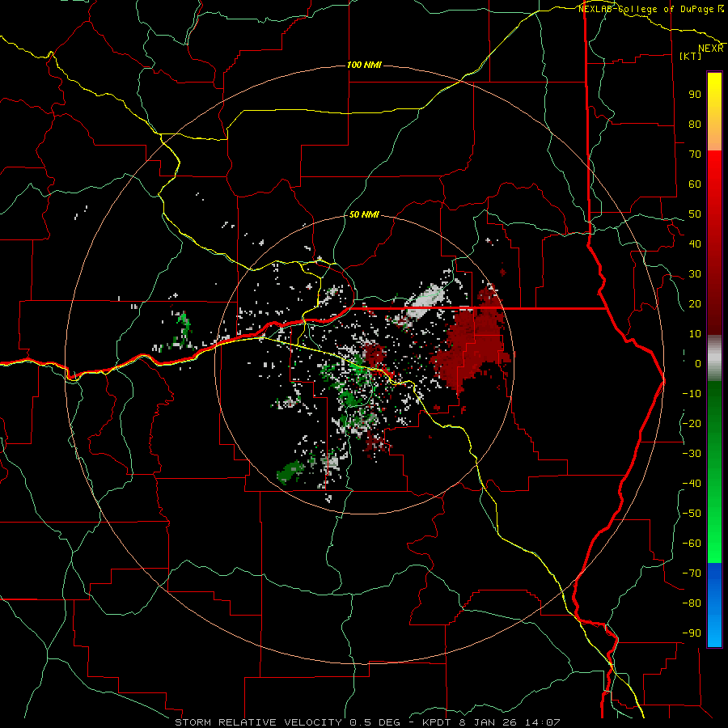
Task: Click the 10 label on the velocity scale
Action: (695, 334)
